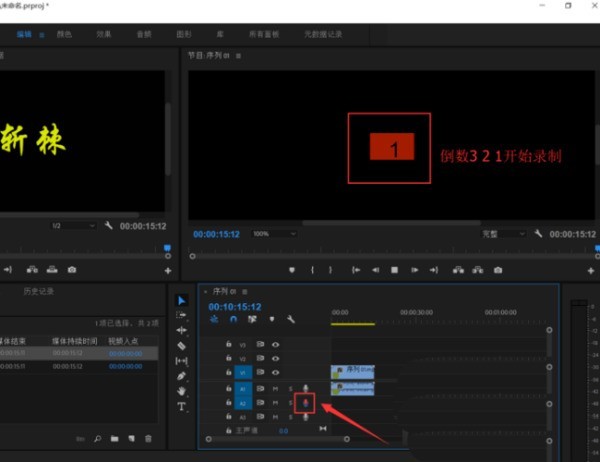The width and height of the screenshot is (600, 462).
Task: Click export frame camera icon in program monitor
Action: [x=497, y=269]
